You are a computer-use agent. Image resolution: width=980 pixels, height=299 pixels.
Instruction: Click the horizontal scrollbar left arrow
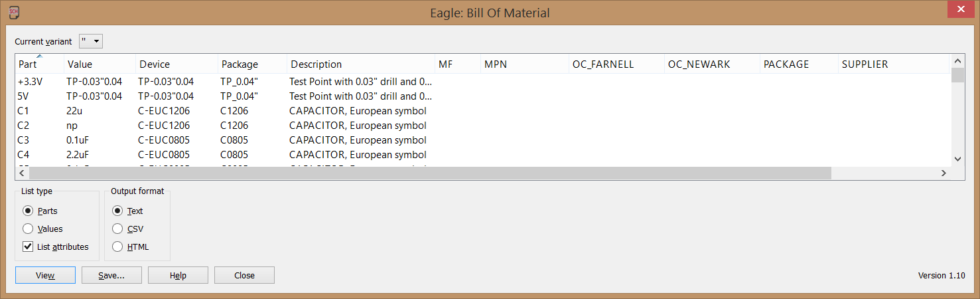[x=22, y=173]
